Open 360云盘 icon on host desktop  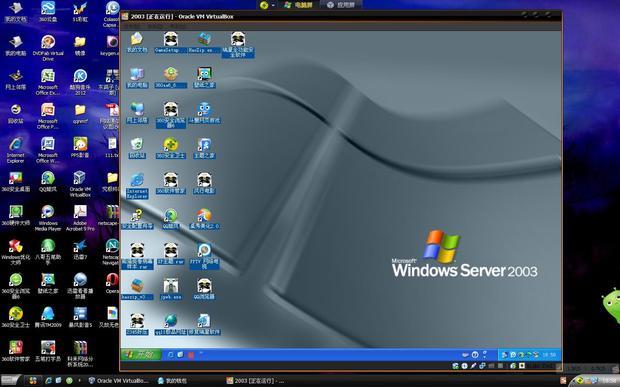(x=48, y=11)
